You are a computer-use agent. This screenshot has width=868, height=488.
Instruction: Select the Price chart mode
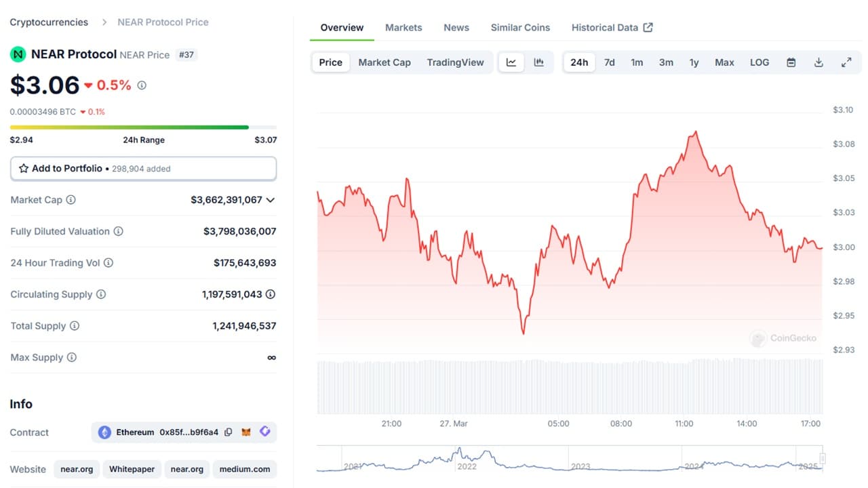[x=331, y=62]
